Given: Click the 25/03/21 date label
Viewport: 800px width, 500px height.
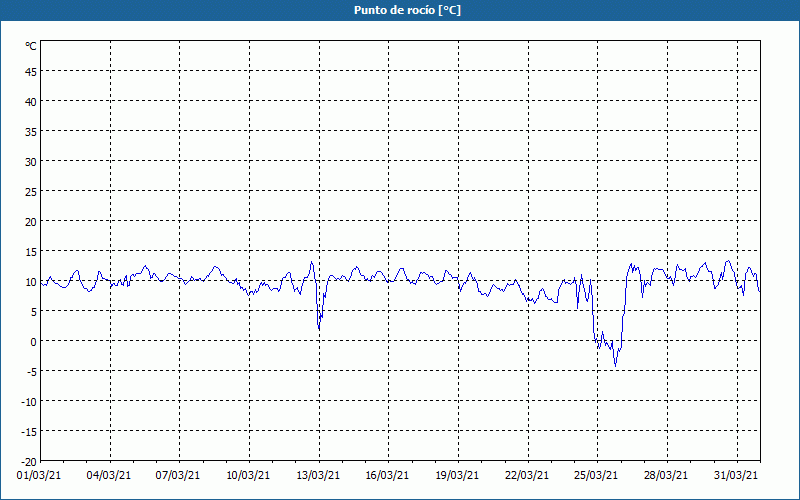Looking at the screenshot, I should tap(596, 475).
